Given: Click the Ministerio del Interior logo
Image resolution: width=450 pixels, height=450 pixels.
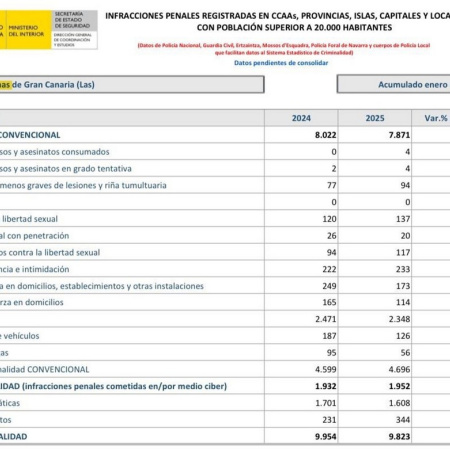Looking at the screenshot, I should pyautogui.click(x=26, y=30).
